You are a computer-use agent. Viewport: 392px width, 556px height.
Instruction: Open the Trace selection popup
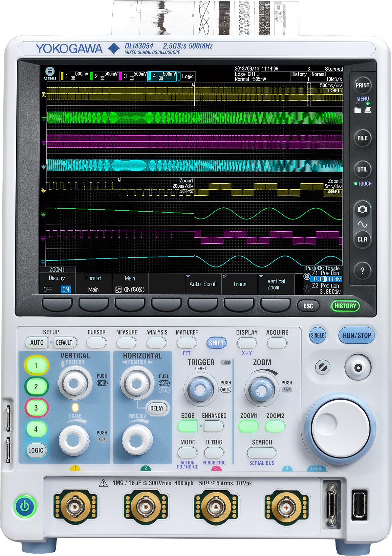click(239, 284)
